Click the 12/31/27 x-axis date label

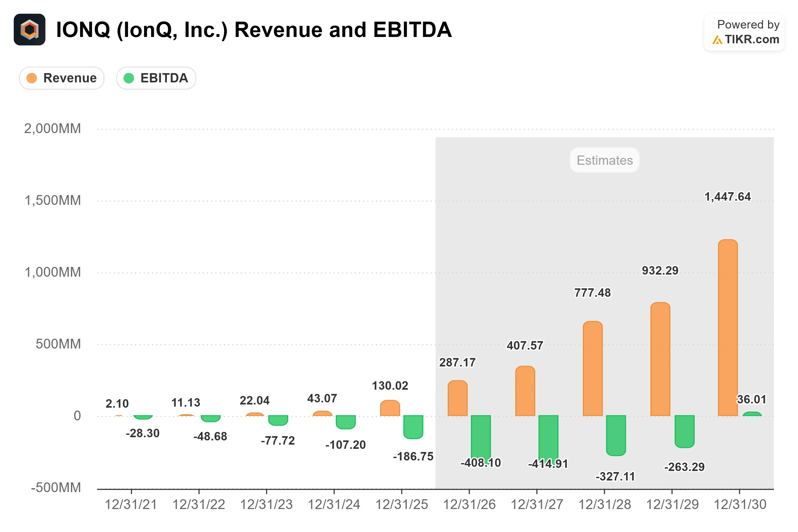click(537, 505)
